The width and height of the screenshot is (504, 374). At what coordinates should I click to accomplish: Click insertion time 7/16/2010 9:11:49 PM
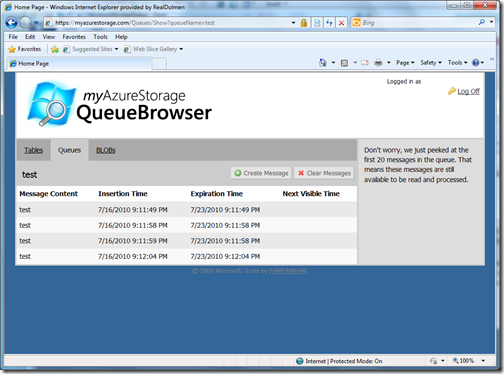tap(133, 210)
